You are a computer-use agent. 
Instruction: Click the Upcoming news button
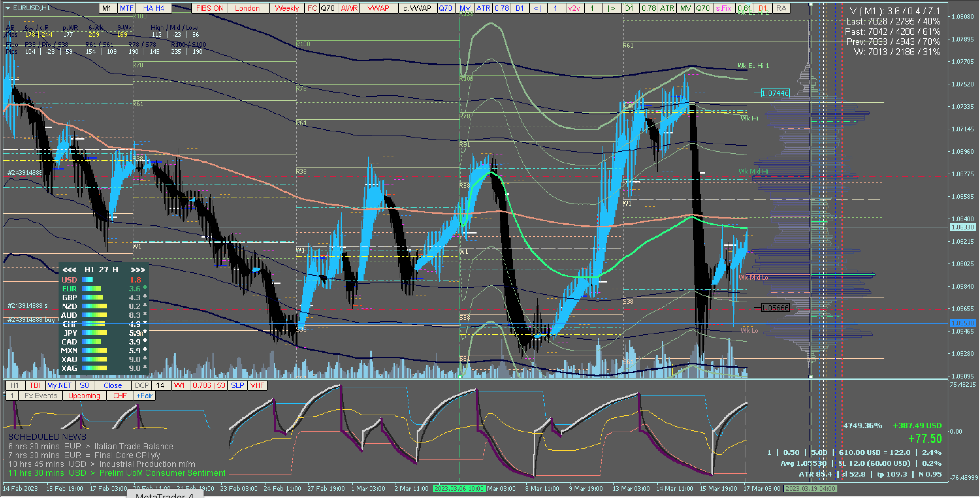tap(84, 396)
